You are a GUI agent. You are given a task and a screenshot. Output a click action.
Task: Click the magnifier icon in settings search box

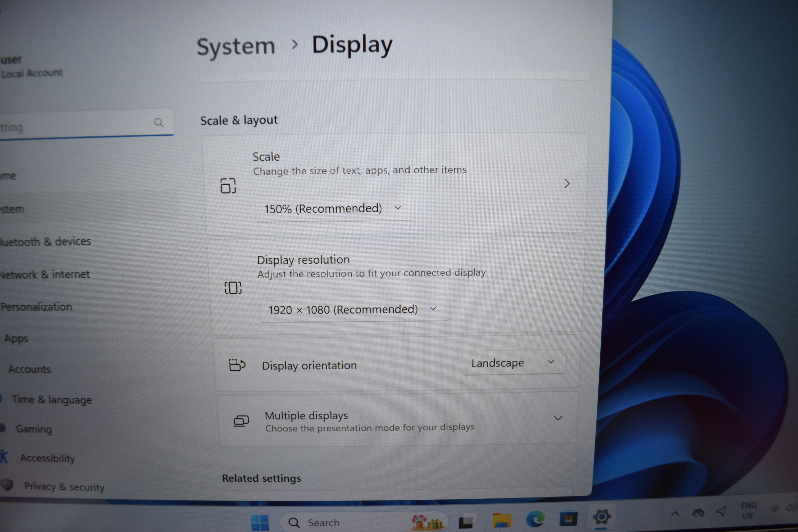159,122
